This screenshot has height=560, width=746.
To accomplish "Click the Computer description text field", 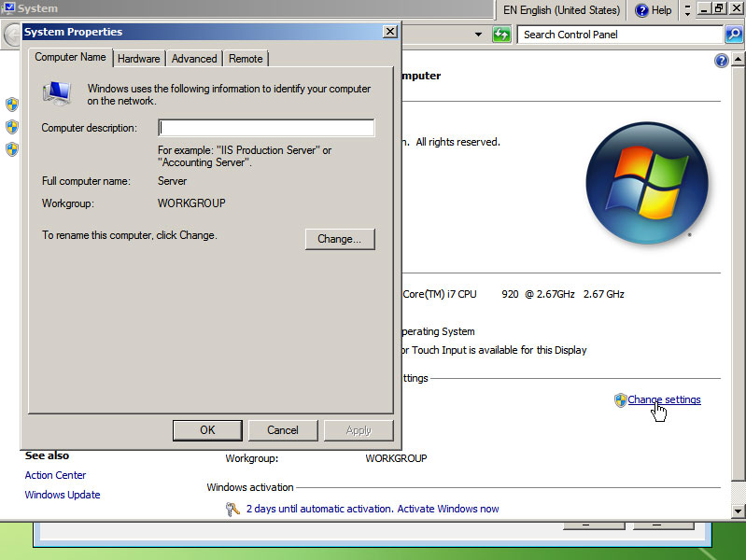I will tap(266, 128).
